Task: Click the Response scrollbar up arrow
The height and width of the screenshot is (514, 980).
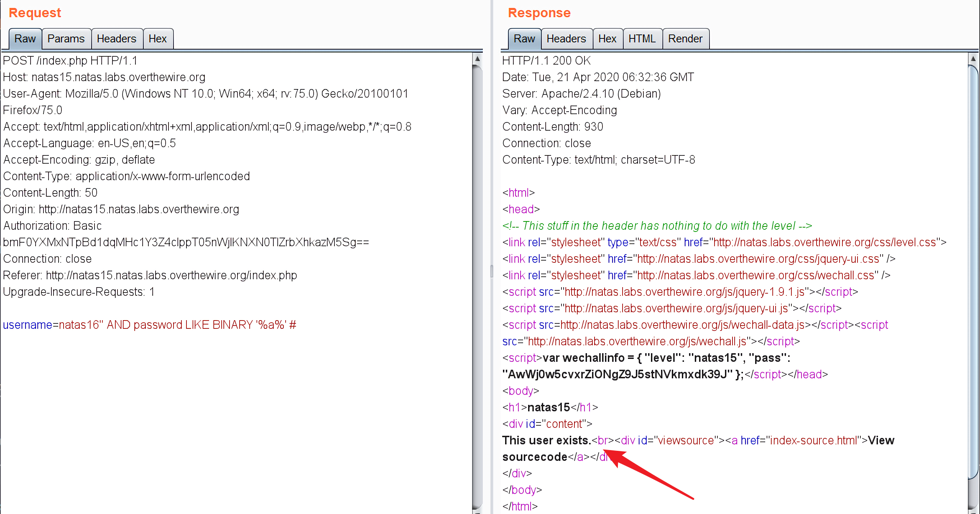Action: tap(973, 59)
